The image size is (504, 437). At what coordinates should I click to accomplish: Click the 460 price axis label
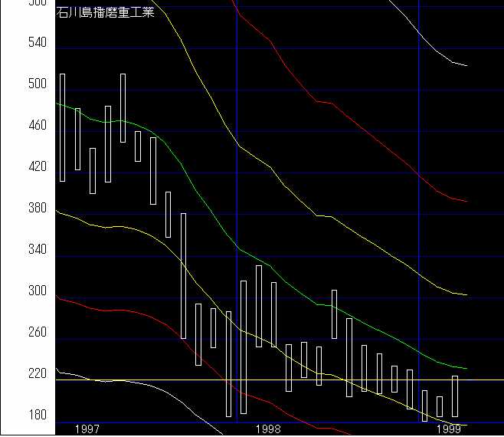click(x=37, y=126)
